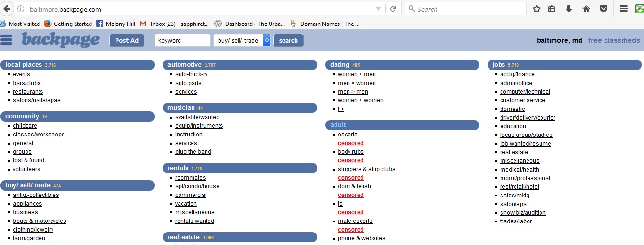Image resolution: width=644 pixels, height=245 pixels.
Task: Open the events link
Action: (22, 74)
